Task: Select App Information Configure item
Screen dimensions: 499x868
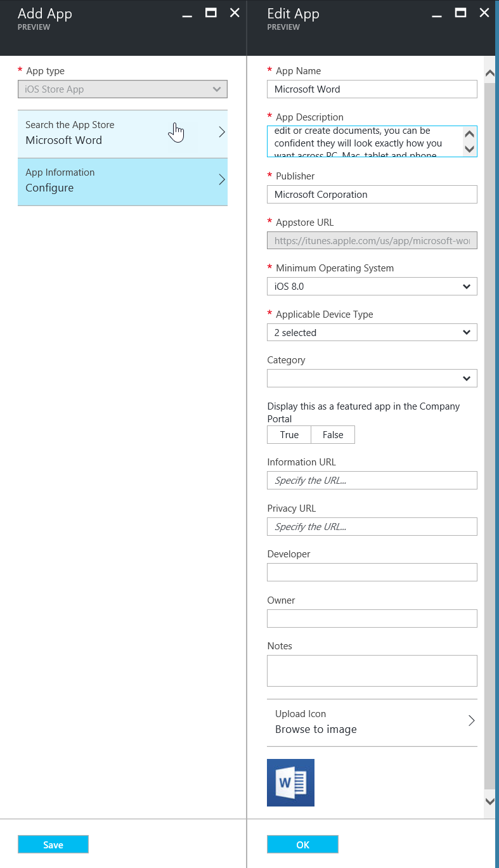Action: (122, 181)
